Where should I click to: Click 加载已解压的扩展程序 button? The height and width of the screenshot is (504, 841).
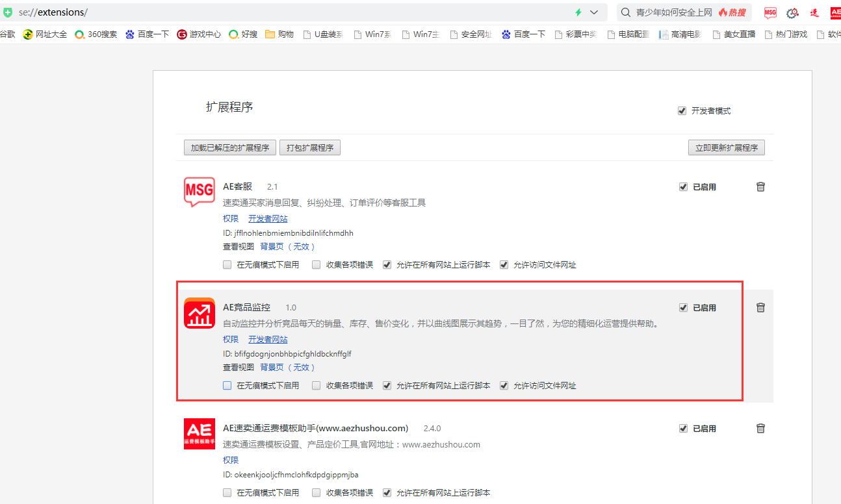230,147
